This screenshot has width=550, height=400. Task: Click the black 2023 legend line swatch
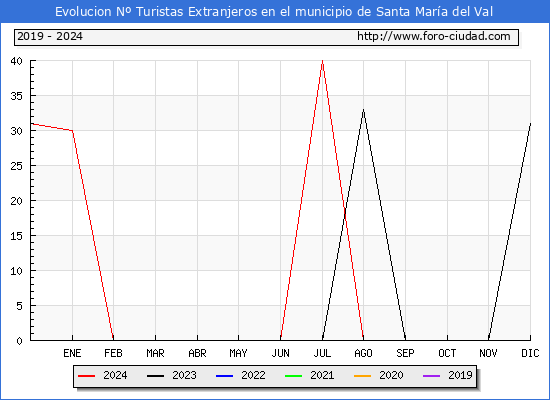pyautogui.click(x=155, y=376)
